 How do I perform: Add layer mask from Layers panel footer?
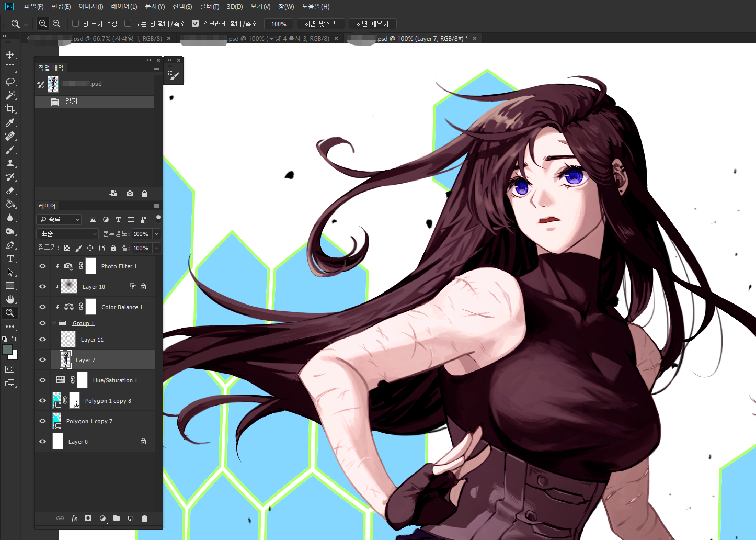tap(88, 518)
